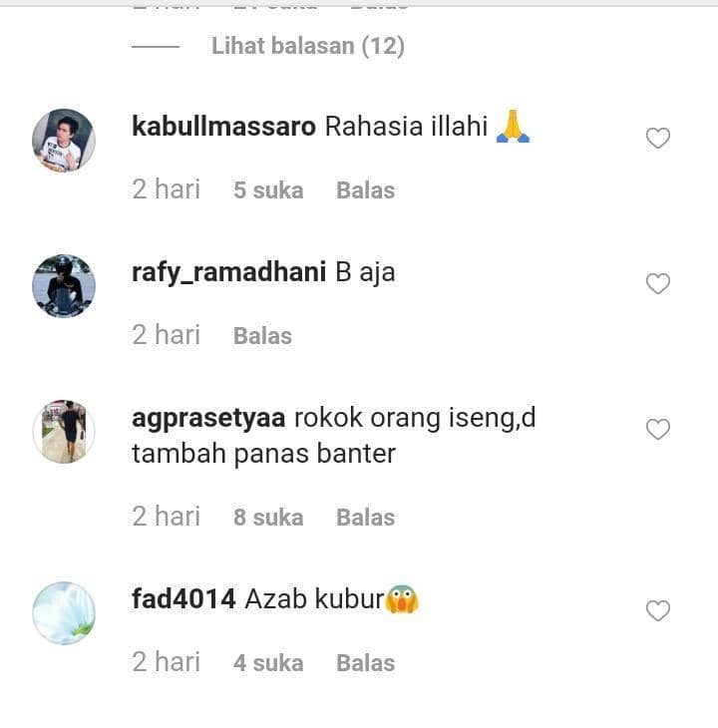This screenshot has width=718, height=728.
Task: Tap Balas under fad4014's Azab kubur comment
Action: pyautogui.click(x=365, y=663)
